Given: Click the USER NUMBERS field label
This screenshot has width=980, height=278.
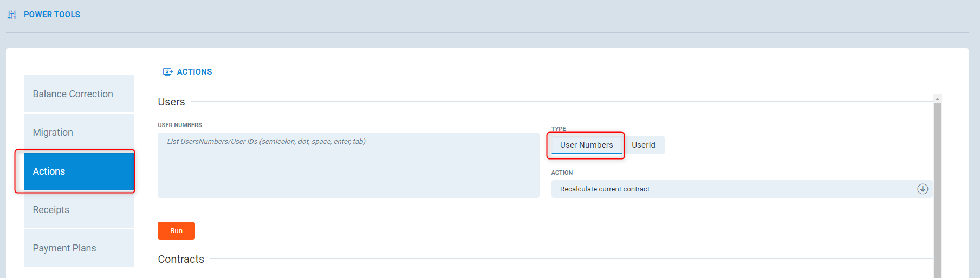Looking at the screenshot, I should [180, 125].
